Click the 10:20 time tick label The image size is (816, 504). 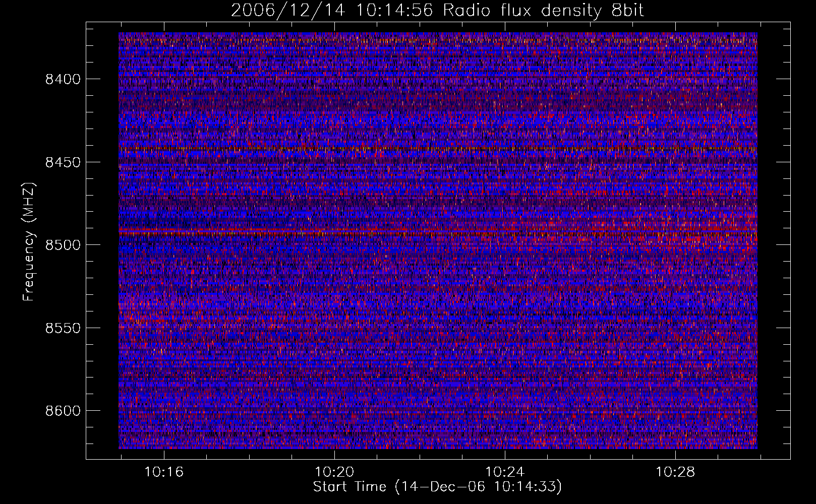tap(334, 472)
